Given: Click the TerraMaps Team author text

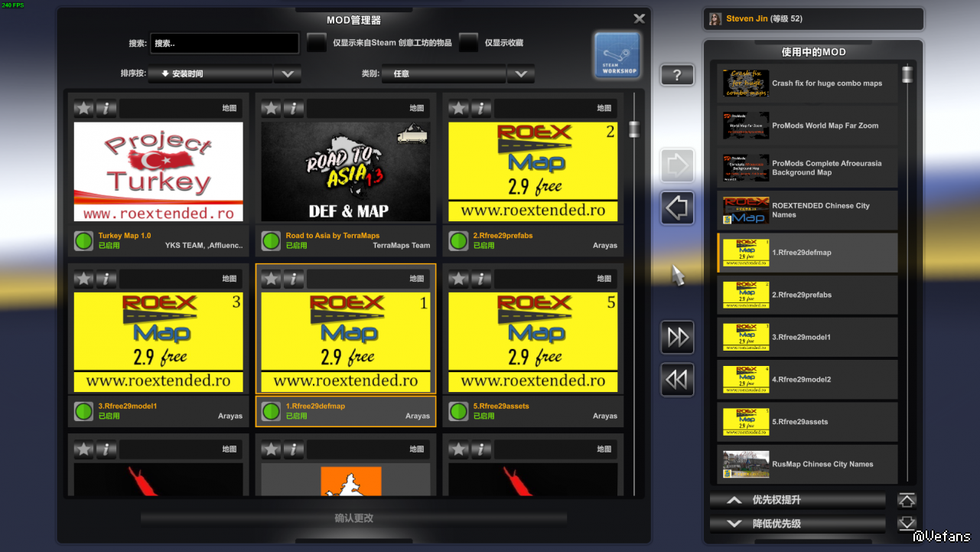Looking at the screenshot, I should [402, 246].
